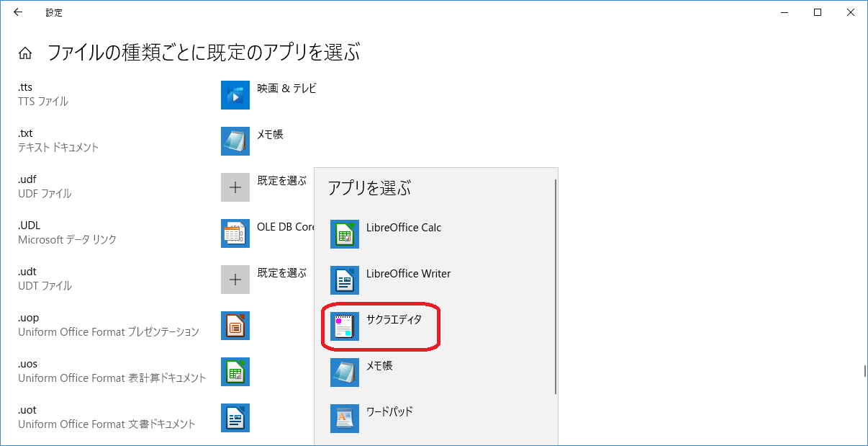
Task: Click the ファイルの種類ごとに既定のアプリを選ぶ heading
Action: (x=204, y=52)
